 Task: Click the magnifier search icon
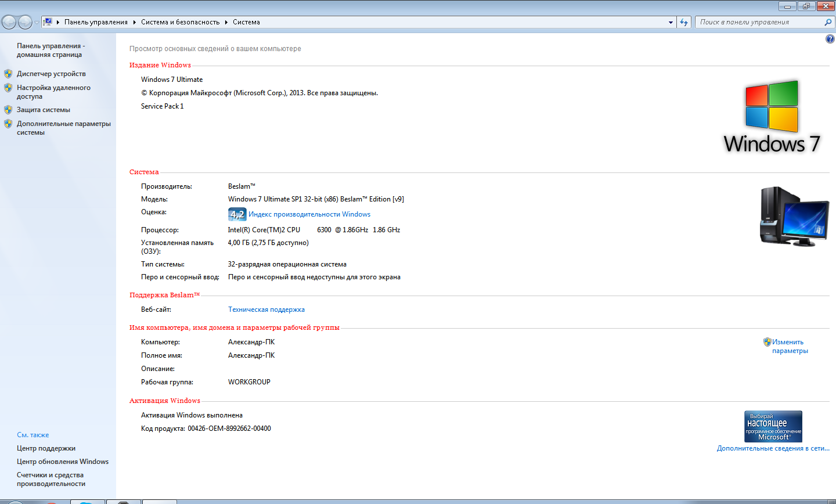click(828, 22)
